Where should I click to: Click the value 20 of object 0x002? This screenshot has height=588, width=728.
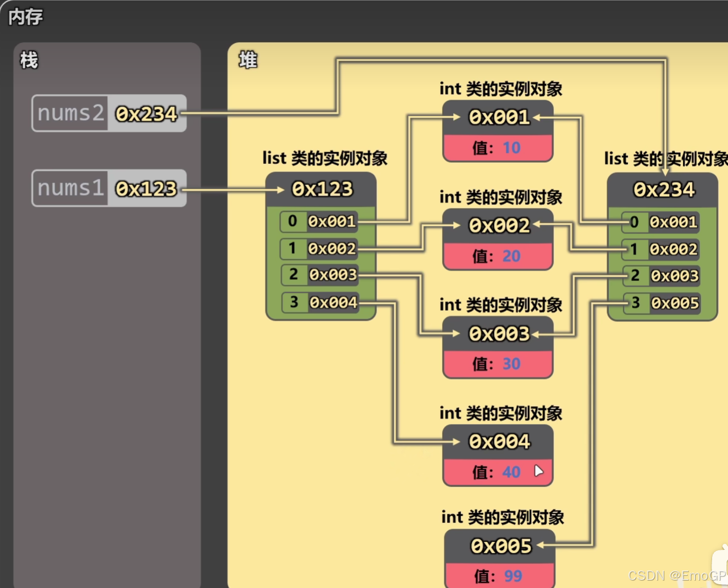[x=511, y=256]
